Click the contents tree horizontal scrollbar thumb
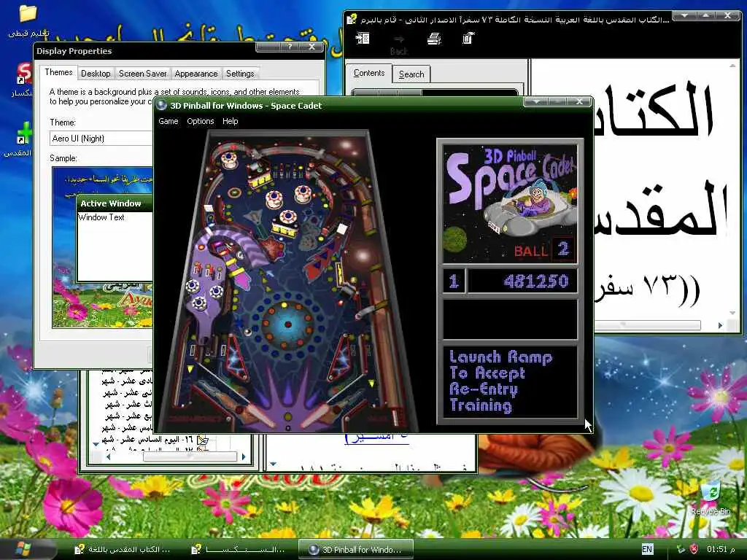This screenshot has width=747, height=560. [x=190, y=456]
